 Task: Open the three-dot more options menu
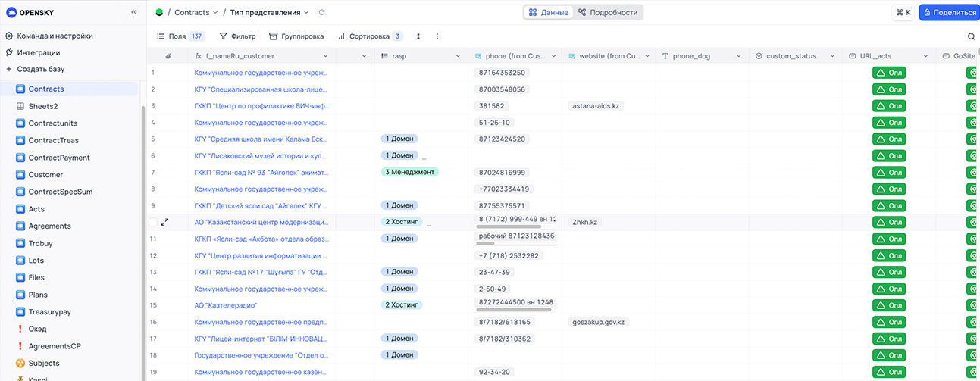437,36
